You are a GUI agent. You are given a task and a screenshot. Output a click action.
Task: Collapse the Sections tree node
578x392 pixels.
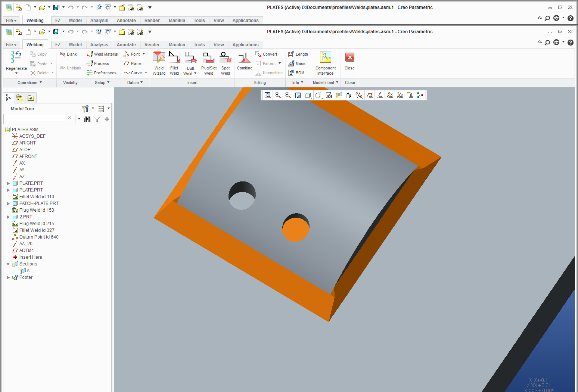click(x=8, y=264)
